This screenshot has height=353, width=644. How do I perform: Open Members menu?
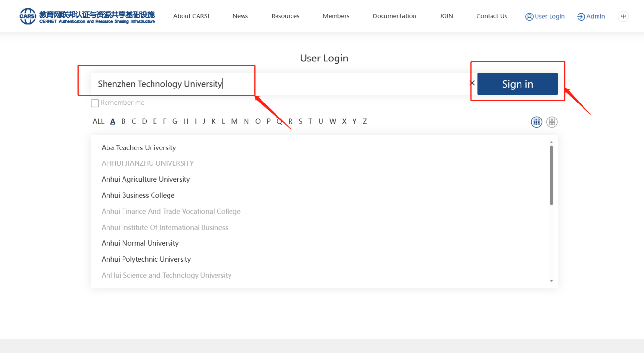(x=336, y=16)
